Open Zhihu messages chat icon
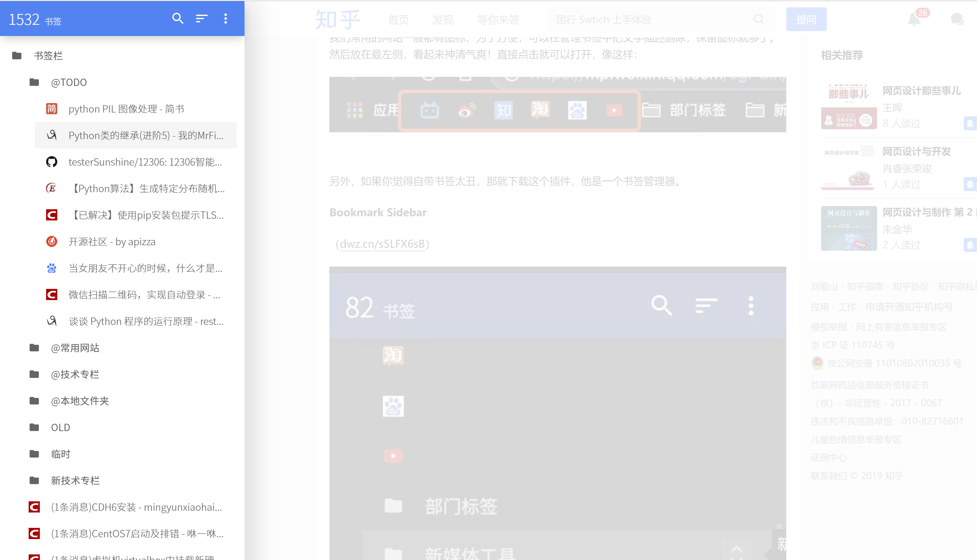977x560 pixels. pyautogui.click(x=957, y=19)
